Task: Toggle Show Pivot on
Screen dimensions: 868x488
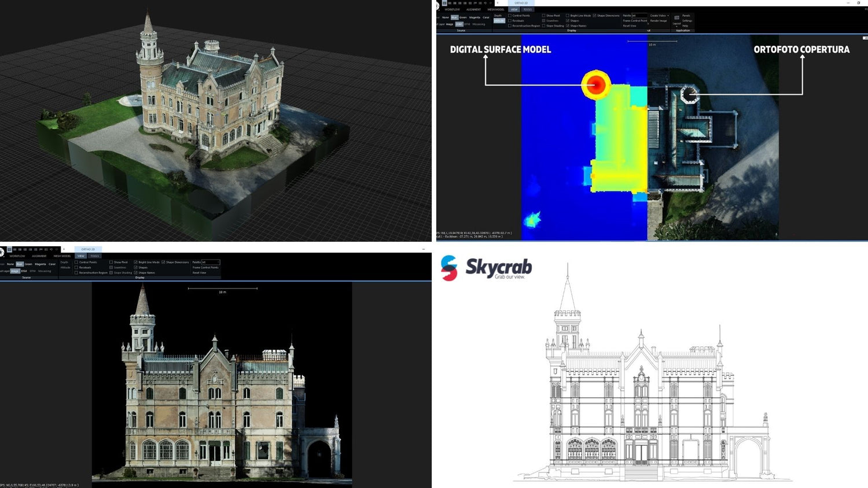Action: point(544,16)
